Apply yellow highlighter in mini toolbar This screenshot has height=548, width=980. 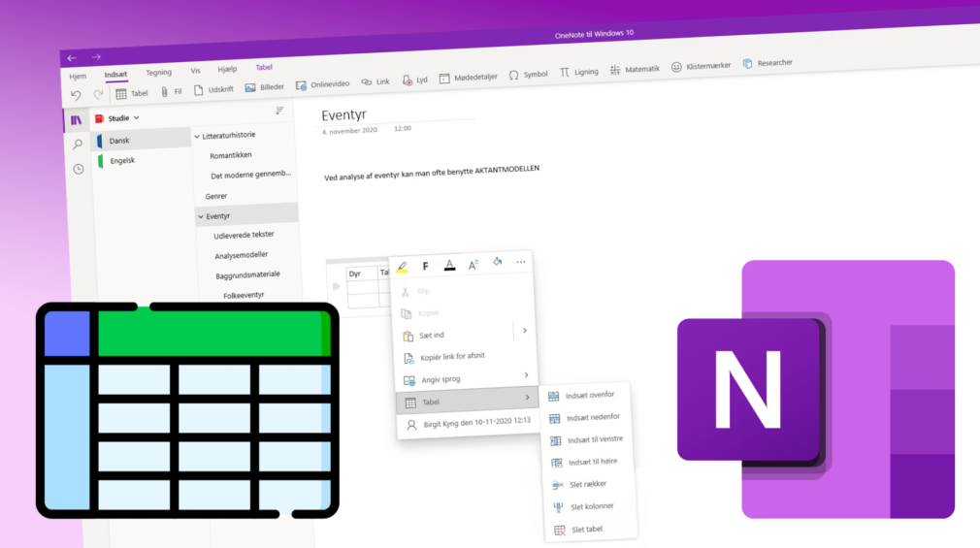pyautogui.click(x=402, y=268)
